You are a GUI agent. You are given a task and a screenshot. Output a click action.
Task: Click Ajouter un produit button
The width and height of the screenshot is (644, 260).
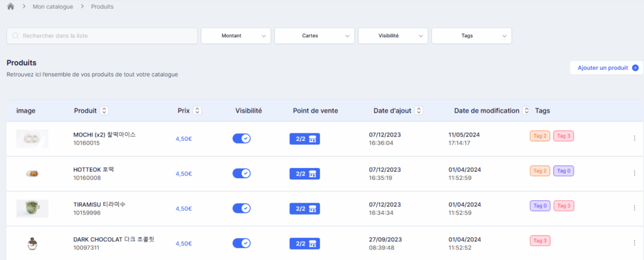607,68
